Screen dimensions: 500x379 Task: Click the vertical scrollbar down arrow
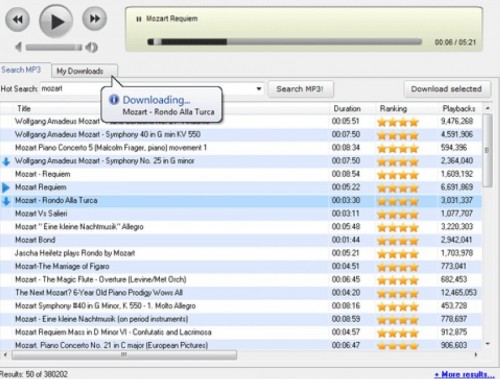pyautogui.click(x=487, y=344)
